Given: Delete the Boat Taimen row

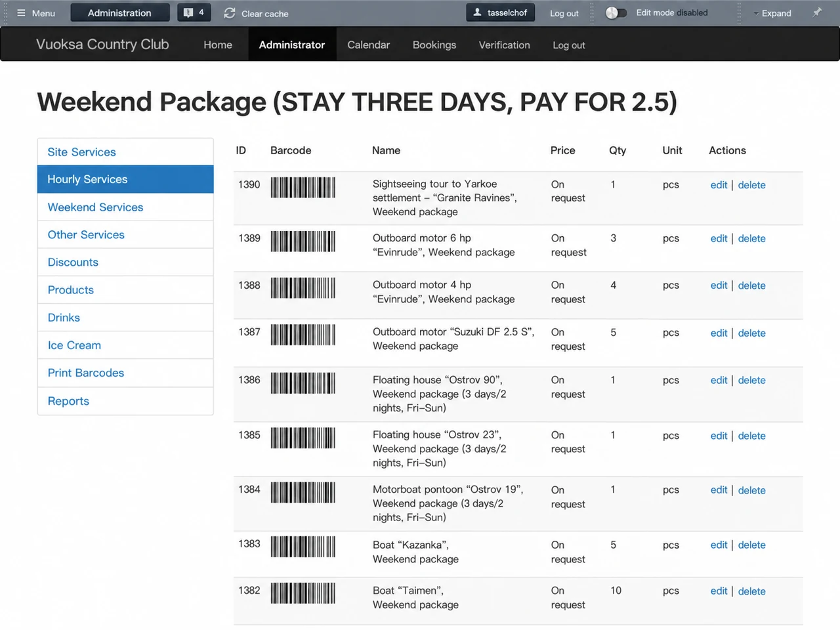Looking at the screenshot, I should pyautogui.click(x=751, y=591).
